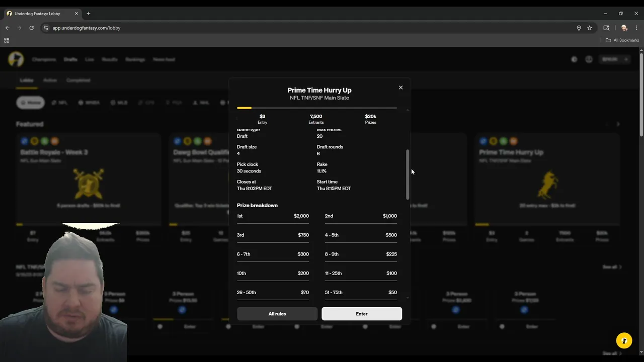Click the $20k Prizes value
Screen dimensions: 644x362
pos(371,117)
